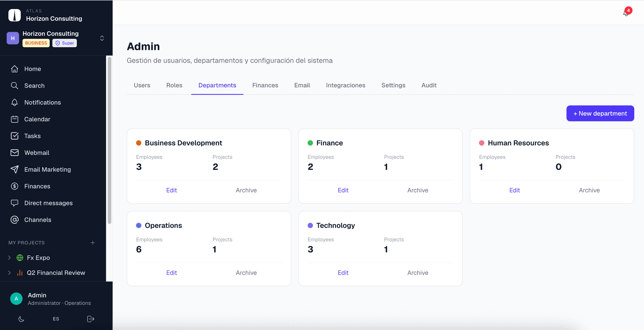This screenshot has width=644, height=330.
Task: Open the workspace switcher chevrons
Action: 102,38
